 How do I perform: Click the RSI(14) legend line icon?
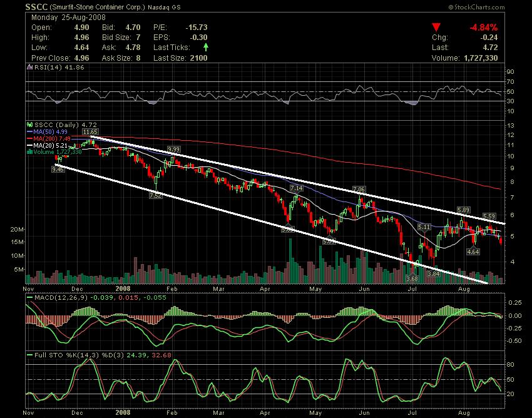coord(29,67)
